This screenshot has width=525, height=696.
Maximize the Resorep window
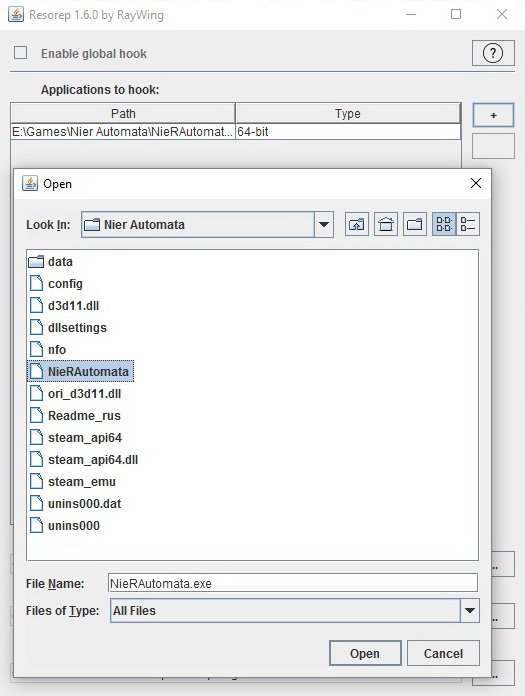click(456, 15)
